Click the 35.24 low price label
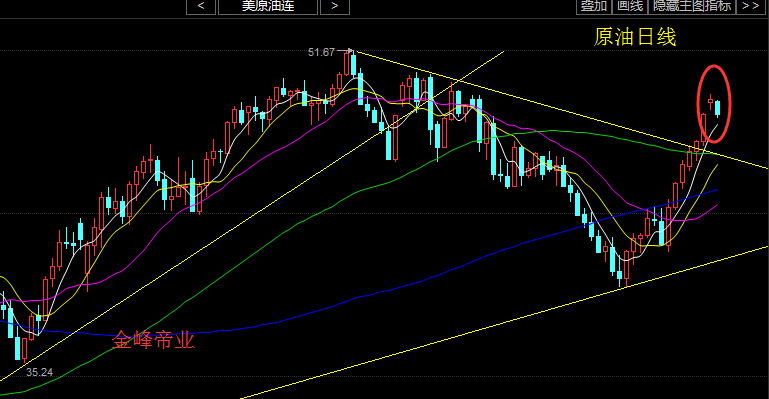The image size is (769, 399). (x=39, y=372)
